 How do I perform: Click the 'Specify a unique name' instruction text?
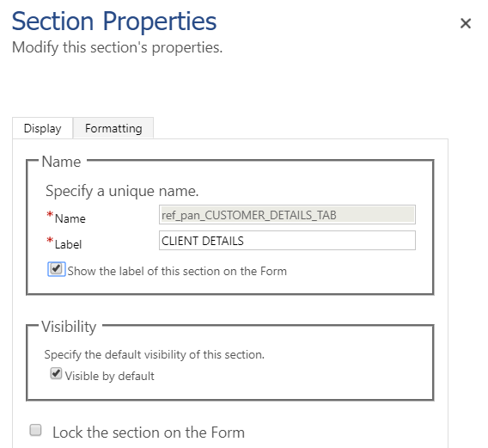[122, 191]
